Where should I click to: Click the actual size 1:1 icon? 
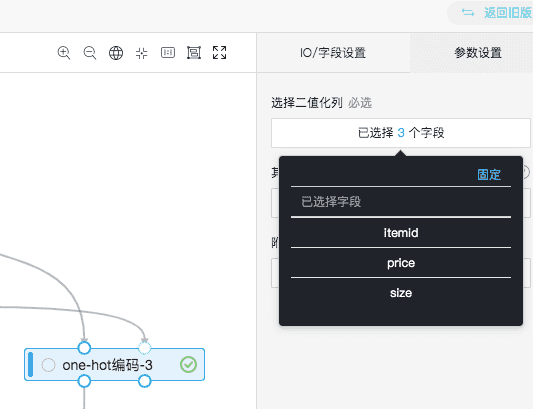168,52
